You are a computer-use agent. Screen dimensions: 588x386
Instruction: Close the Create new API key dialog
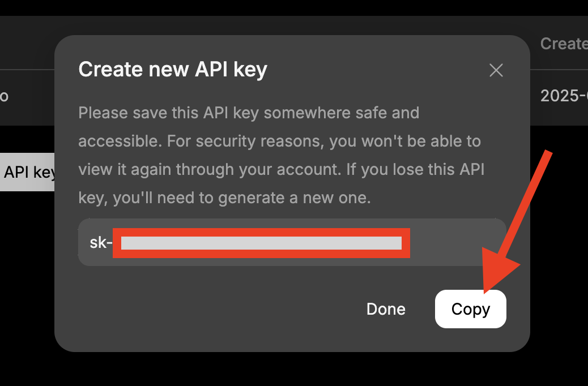coord(496,70)
